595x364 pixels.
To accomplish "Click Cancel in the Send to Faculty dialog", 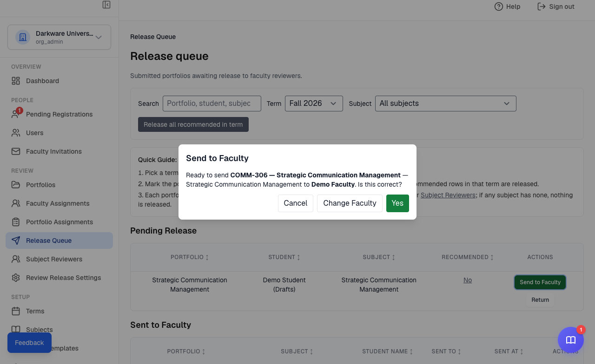I will click(296, 203).
